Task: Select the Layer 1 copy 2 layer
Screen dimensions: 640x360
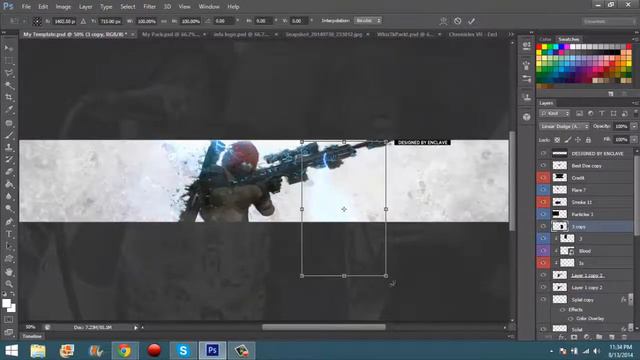Action: (587, 287)
